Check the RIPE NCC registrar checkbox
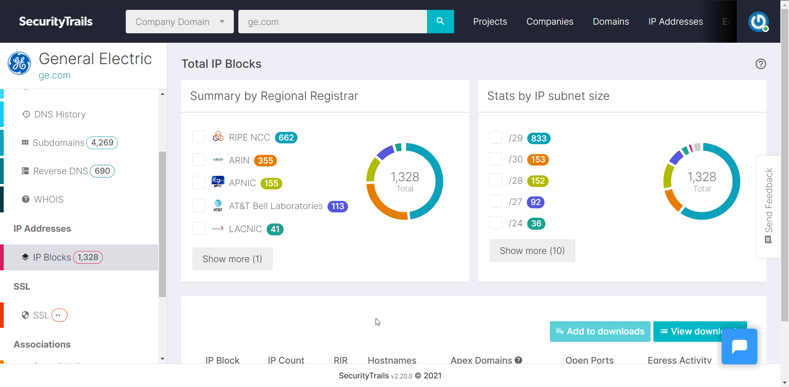789x387 pixels. (199, 137)
